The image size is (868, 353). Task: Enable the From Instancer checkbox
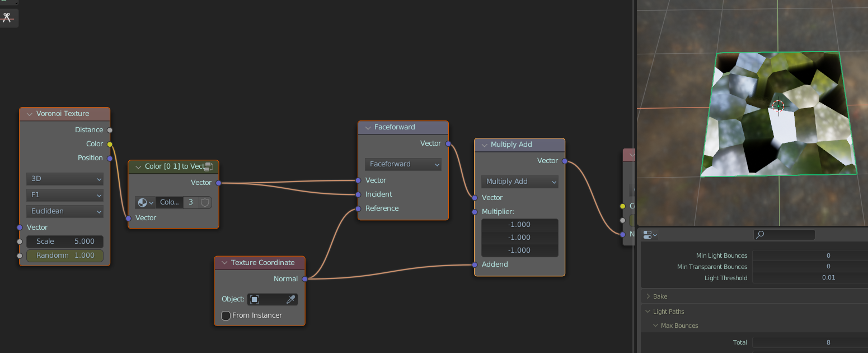tap(226, 315)
